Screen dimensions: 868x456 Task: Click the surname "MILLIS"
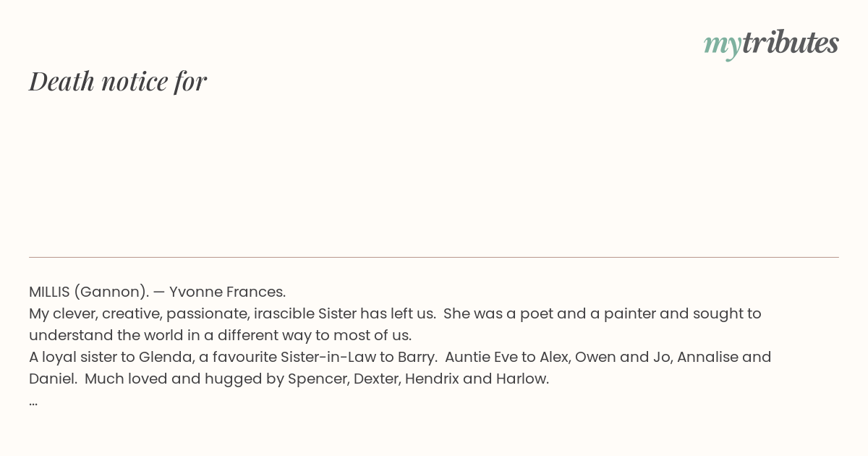click(49, 292)
